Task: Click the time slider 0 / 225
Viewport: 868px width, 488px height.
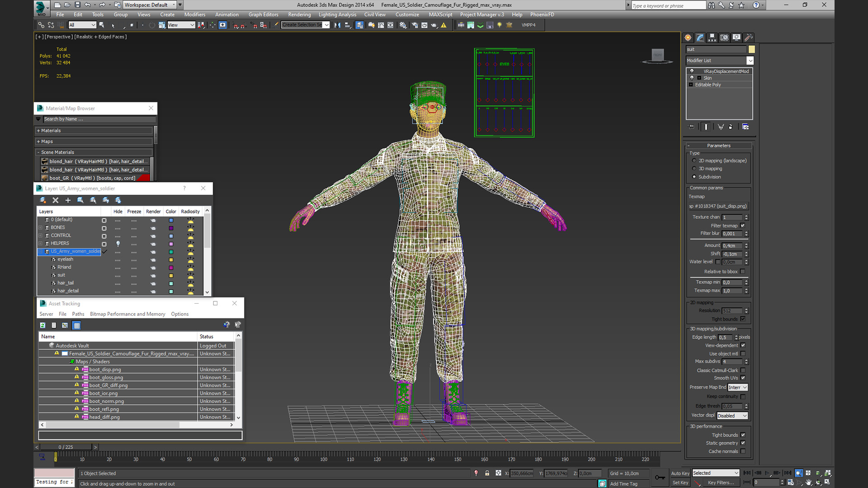Action: (66, 447)
